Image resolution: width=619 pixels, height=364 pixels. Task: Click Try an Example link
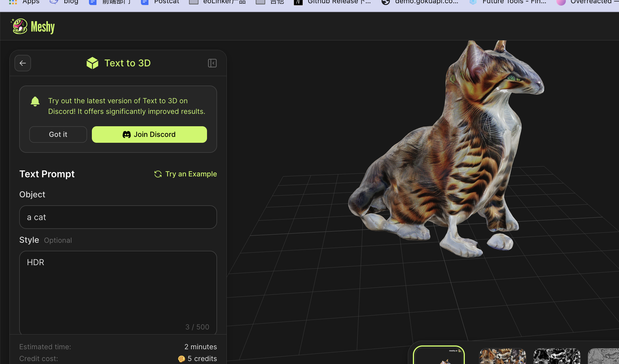coord(191,174)
